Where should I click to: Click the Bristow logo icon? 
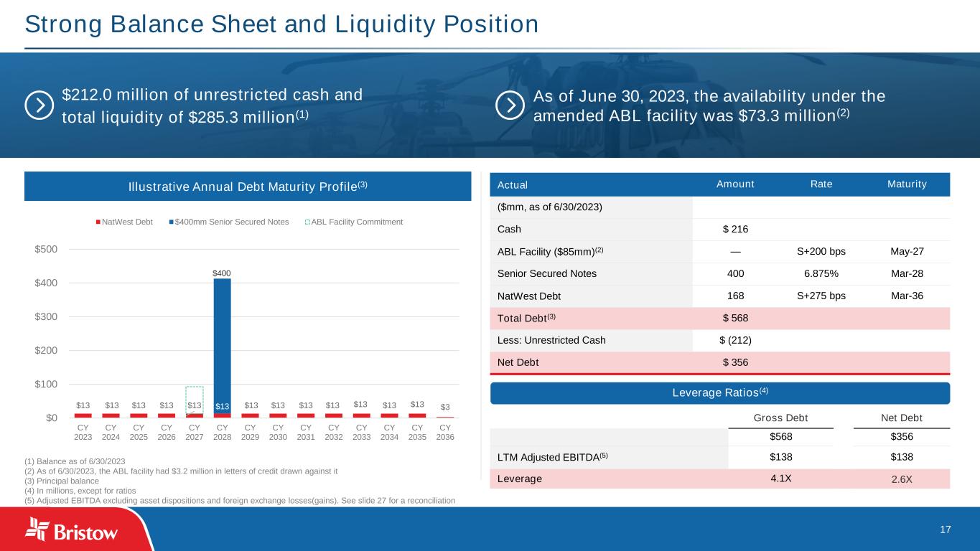[37, 529]
